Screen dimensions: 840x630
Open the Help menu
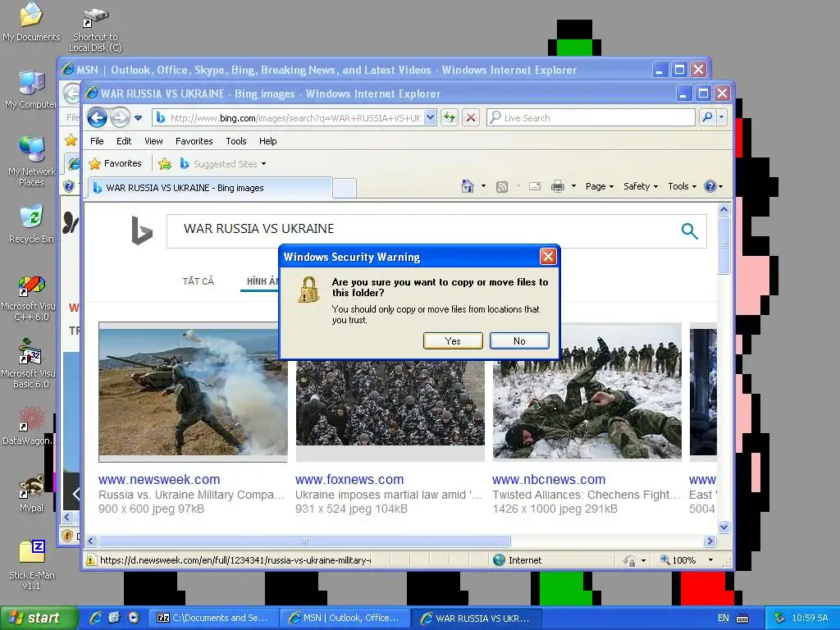point(268,141)
